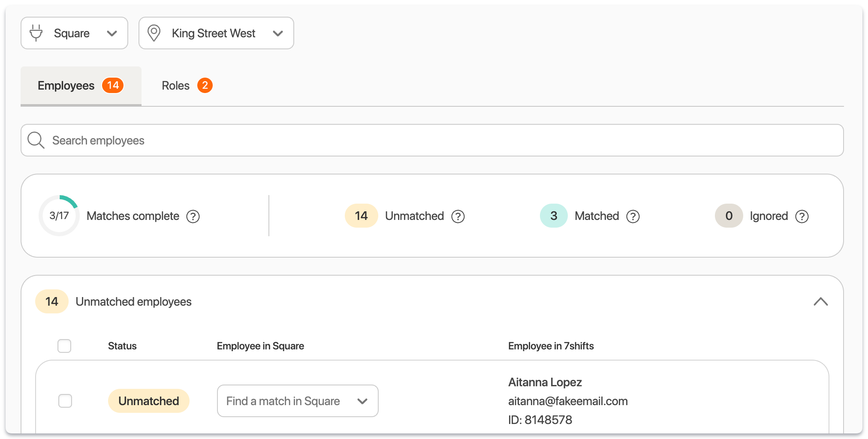Select the Employees tab
The image size is (868, 439).
(66, 86)
